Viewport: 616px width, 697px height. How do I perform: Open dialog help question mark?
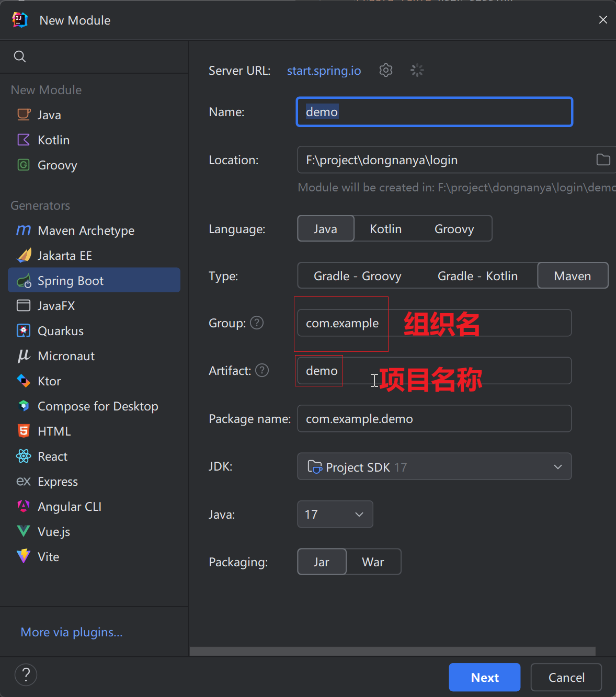point(26,675)
